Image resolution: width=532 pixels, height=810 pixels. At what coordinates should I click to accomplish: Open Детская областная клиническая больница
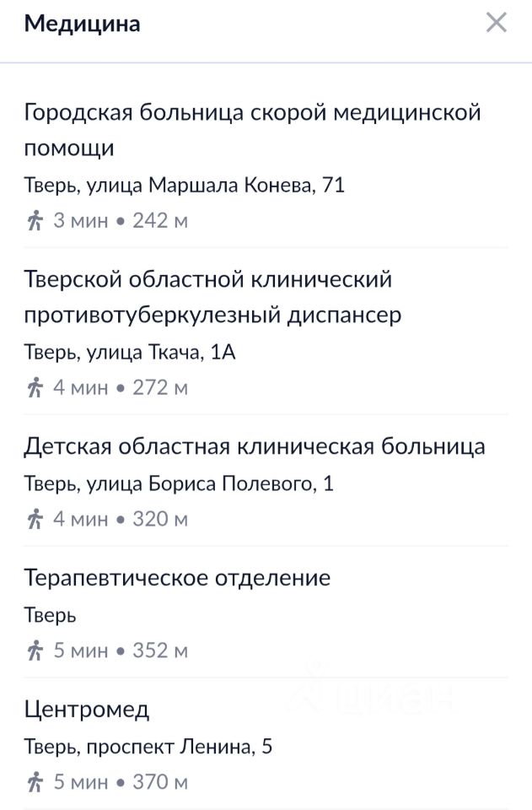pos(255,445)
